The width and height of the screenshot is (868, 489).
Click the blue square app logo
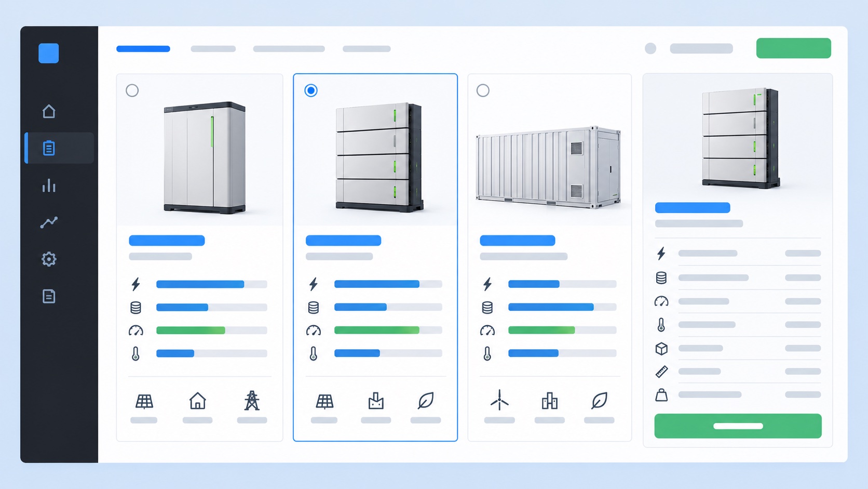(49, 53)
